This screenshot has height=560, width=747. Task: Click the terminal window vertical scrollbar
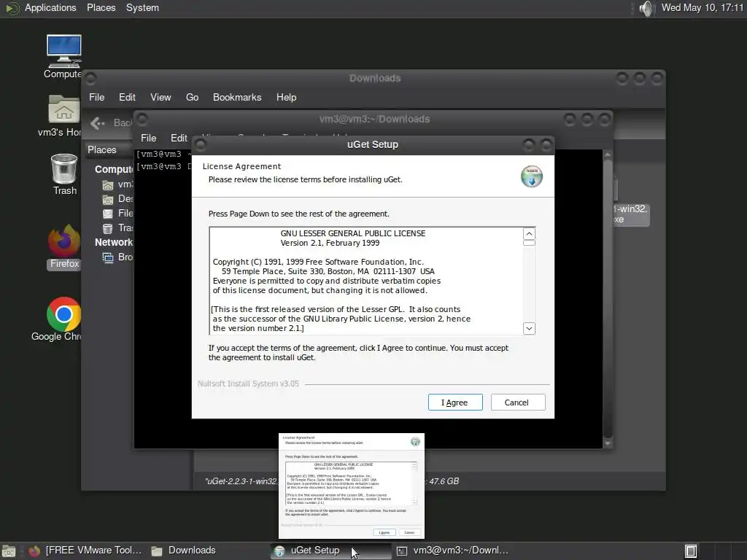click(608, 300)
